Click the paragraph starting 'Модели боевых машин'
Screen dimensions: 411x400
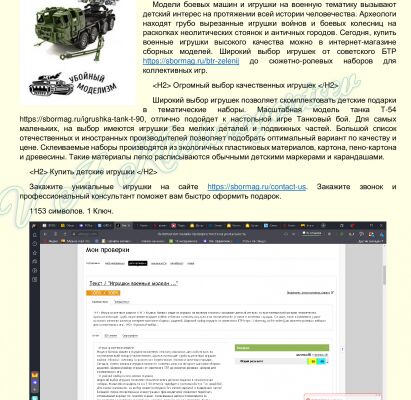[x=269, y=37]
